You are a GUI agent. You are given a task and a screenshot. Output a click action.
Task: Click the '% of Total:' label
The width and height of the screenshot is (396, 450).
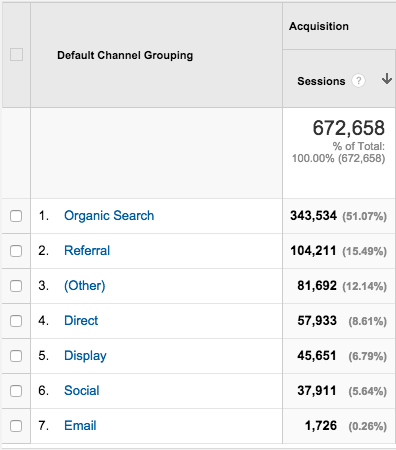point(359,146)
